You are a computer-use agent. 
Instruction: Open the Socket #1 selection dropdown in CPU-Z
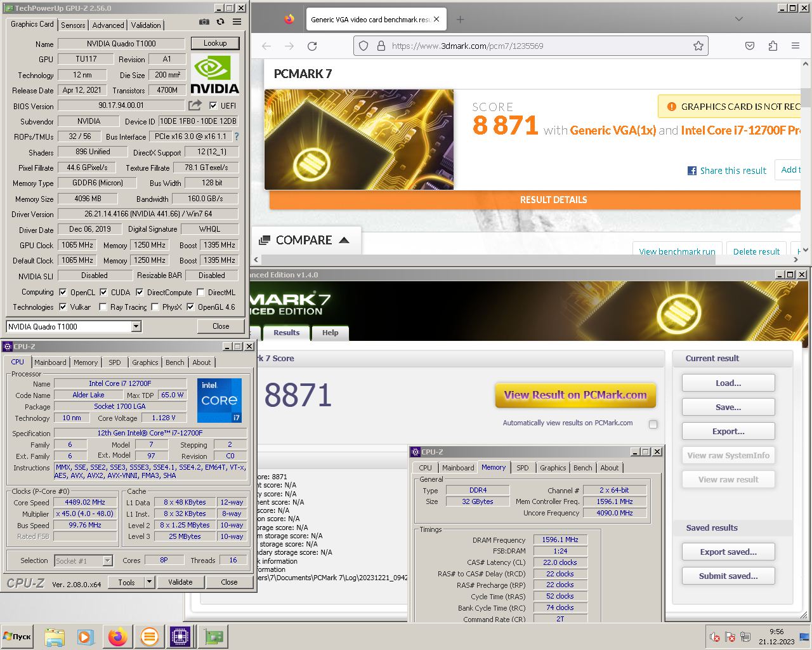(x=107, y=560)
